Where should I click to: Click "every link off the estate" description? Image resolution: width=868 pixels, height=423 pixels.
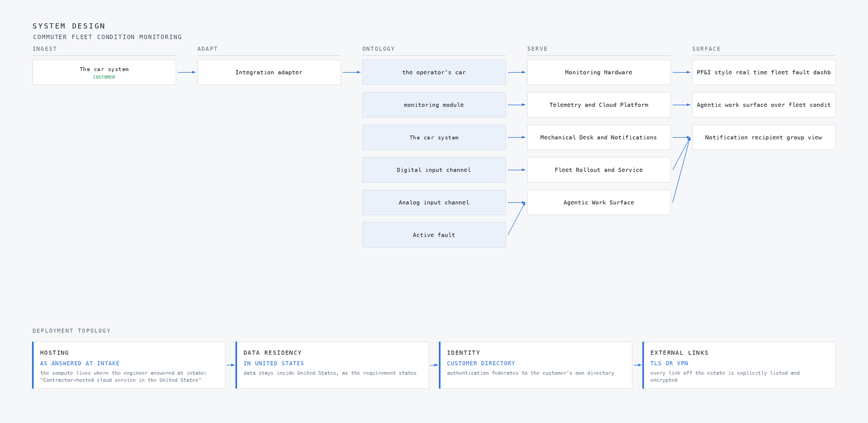(x=725, y=376)
